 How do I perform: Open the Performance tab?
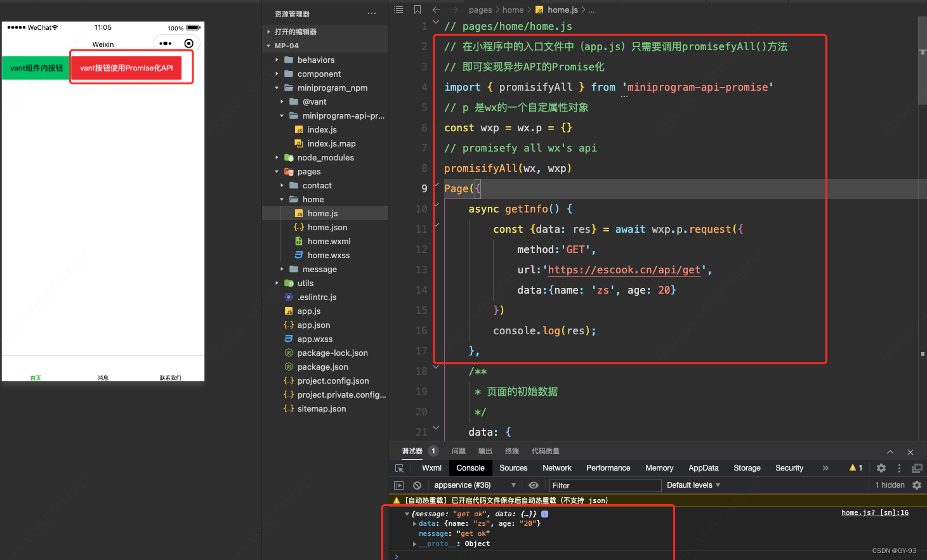(x=608, y=468)
